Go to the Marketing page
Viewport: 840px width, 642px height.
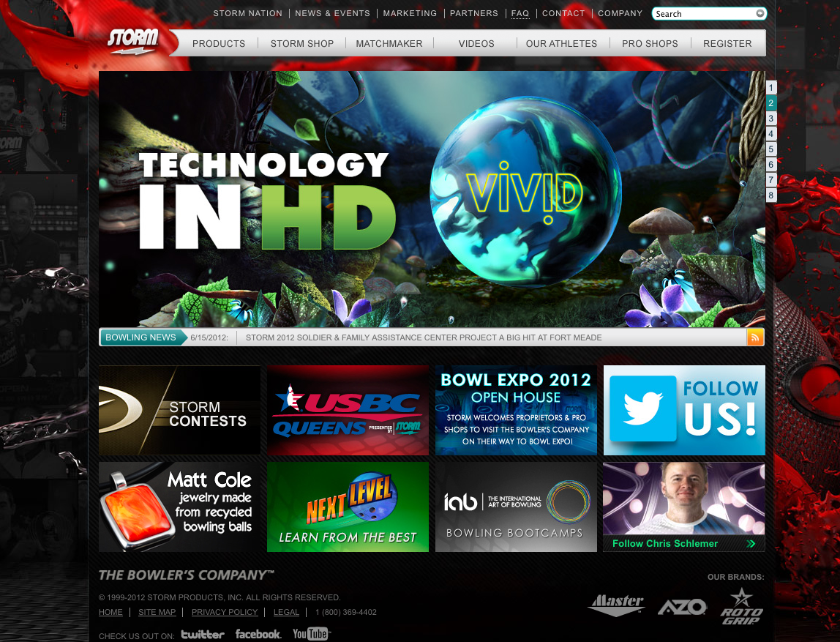coord(410,13)
